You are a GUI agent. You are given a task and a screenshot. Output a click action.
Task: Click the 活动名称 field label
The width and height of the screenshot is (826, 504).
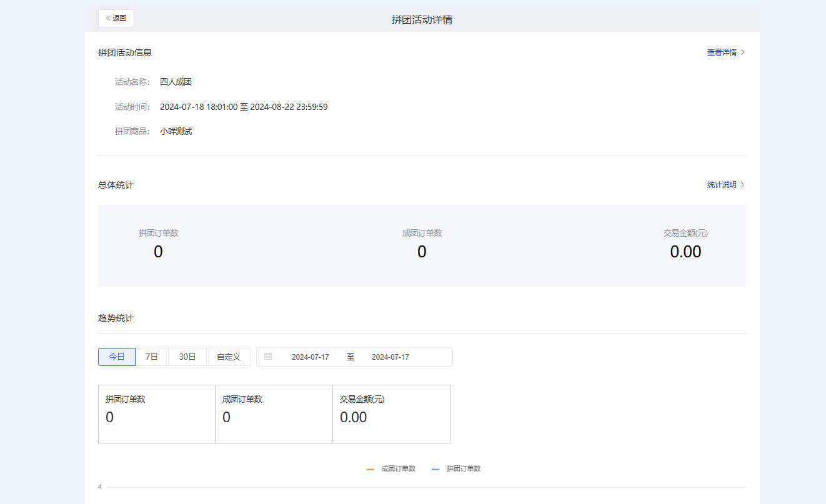point(132,82)
